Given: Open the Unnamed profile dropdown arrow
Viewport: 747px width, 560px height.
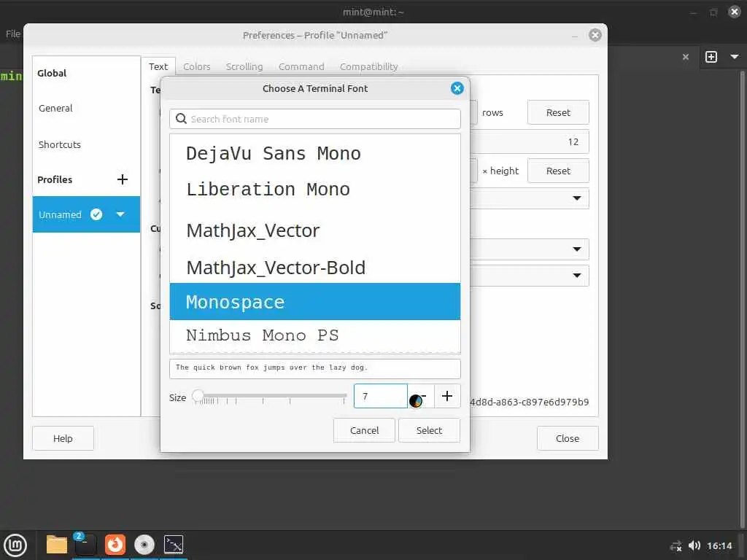Looking at the screenshot, I should [120, 214].
